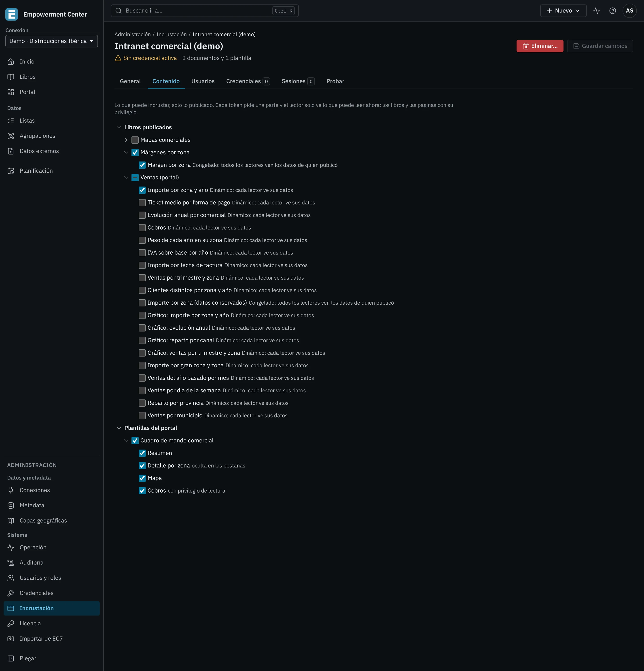Viewport: 644px width, 671px height.
Task: Collapse the Ventas (portal) node
Action: (x=126, y=178)
